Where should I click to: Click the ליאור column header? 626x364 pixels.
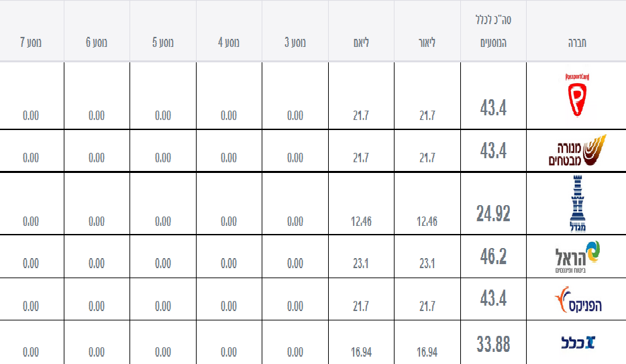pyautogui.click(x=427, y=43)
